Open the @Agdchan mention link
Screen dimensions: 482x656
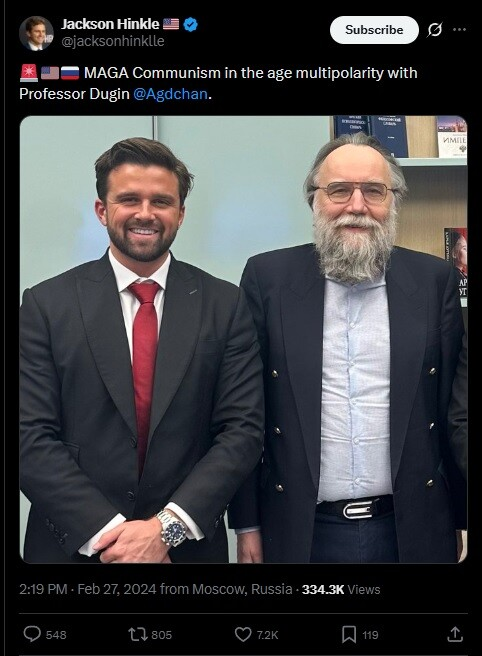[x=170, y=94]
